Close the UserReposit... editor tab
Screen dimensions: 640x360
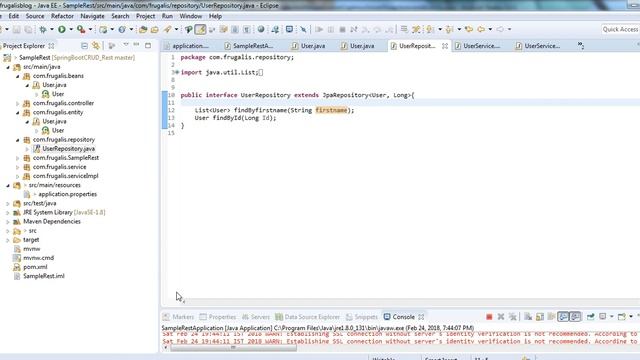[x=445, y=46]
